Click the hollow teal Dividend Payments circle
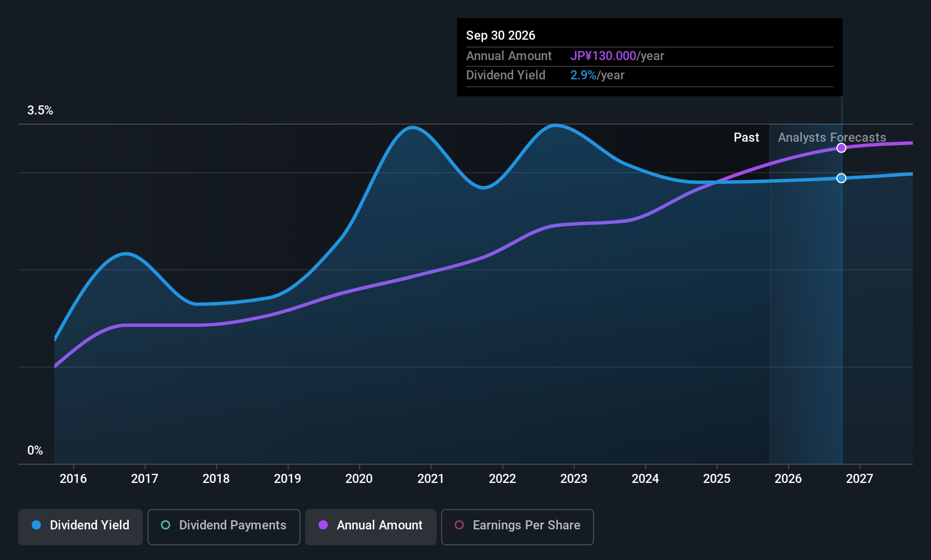 click(166, 525)
